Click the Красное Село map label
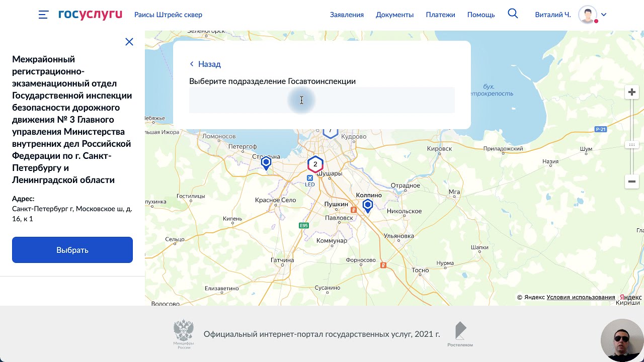The width and height of the screenshot is (644, 362). point(275,200)
